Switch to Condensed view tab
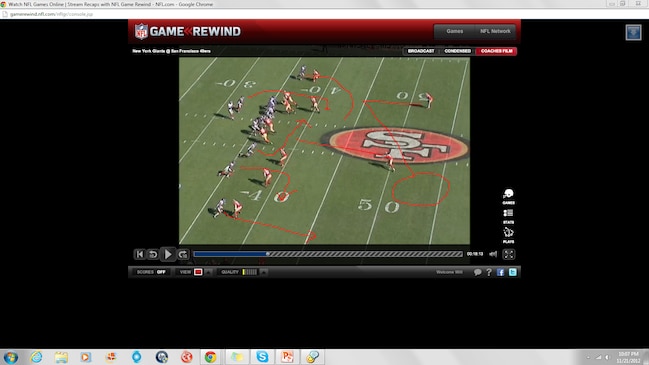The width and height of the screenshot is (649, 365). [x=457, y=51]
